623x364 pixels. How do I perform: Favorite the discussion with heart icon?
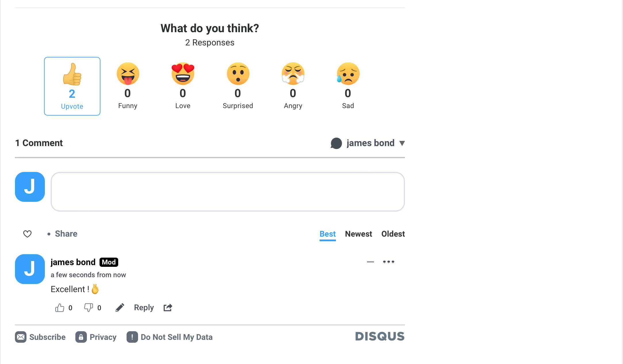[27, 234]
